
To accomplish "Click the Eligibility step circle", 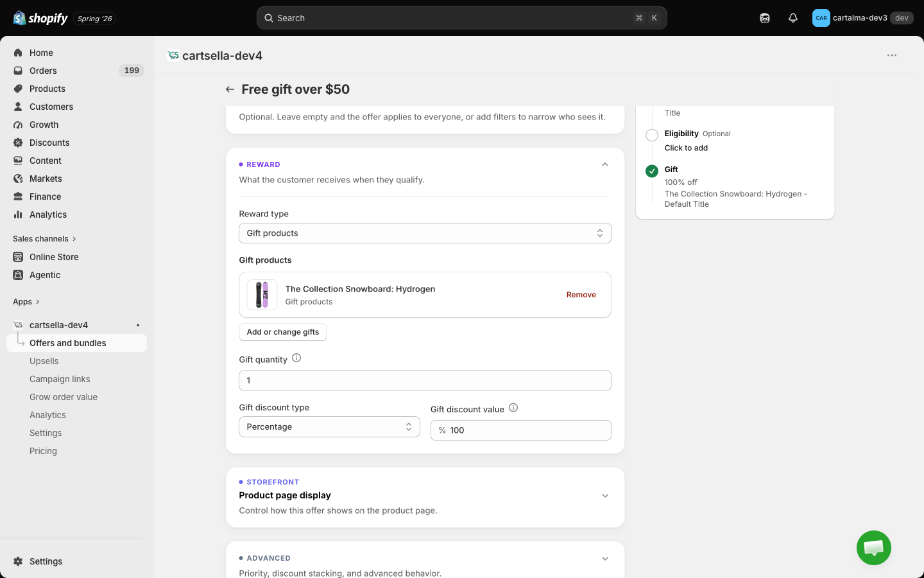I will [x=652, y=135].
